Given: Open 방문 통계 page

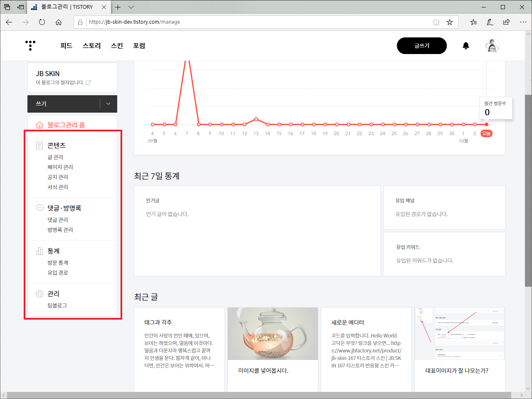Looking at the screenshot, I should [58, 263].
